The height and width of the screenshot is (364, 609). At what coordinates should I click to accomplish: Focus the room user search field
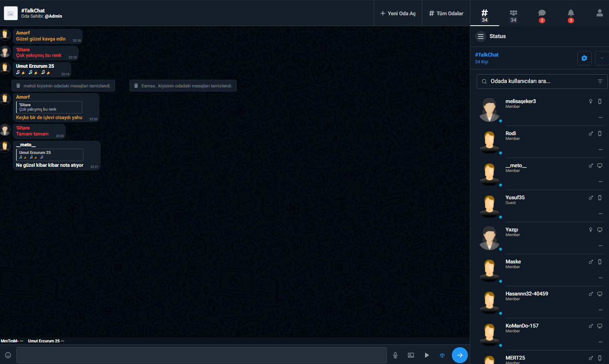[x=542, y=81]
